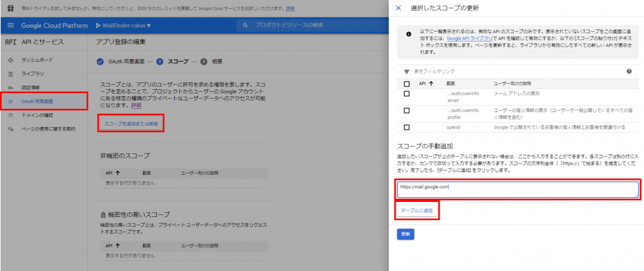This screenshot has width=644, height=271.
Task: Click the テーブルに追加 button
Action: [417, 210]
